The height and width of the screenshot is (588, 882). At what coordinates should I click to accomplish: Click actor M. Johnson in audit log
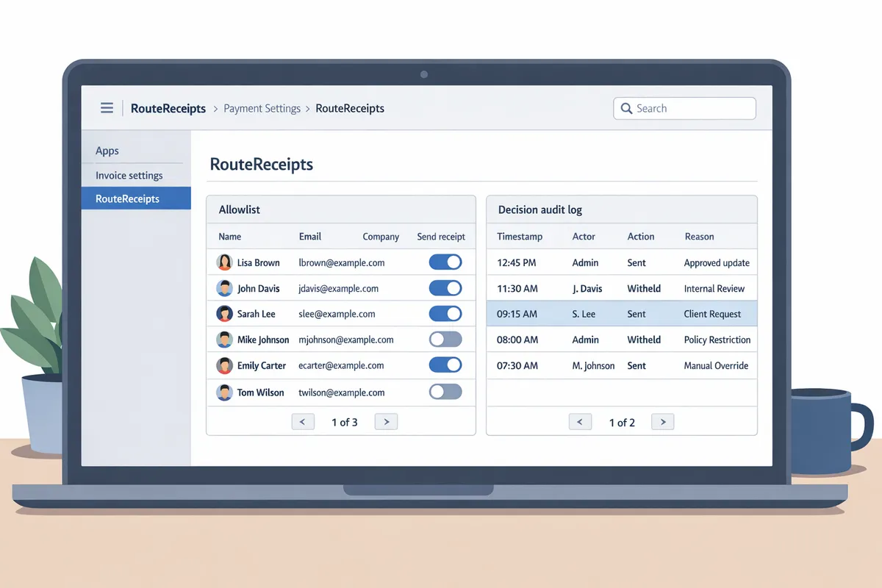pos(593,365)
